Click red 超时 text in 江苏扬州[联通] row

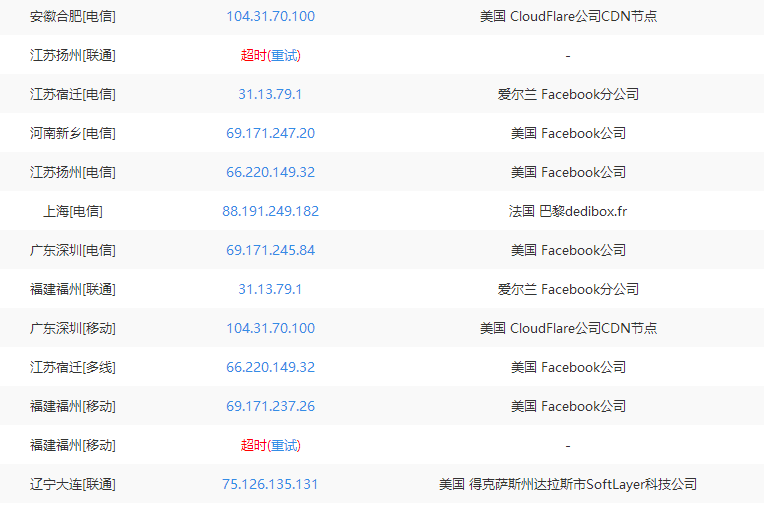tap(254, 56)
